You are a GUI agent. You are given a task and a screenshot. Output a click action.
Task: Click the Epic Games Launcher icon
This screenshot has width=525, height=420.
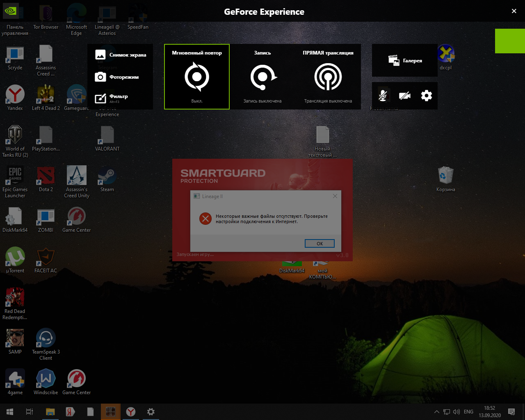(15, 182)
